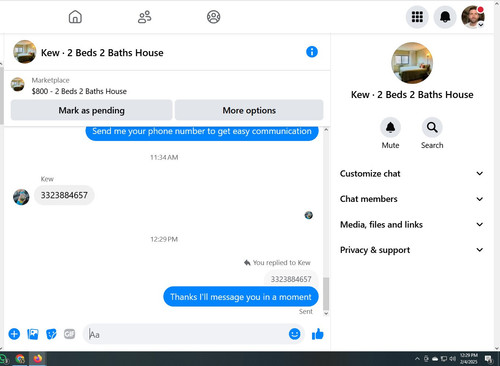The height and width of the screenshot is (366, 500).
Task: Click the quoted reply '3323884657' preview
Action: click(x=291, y=279)
